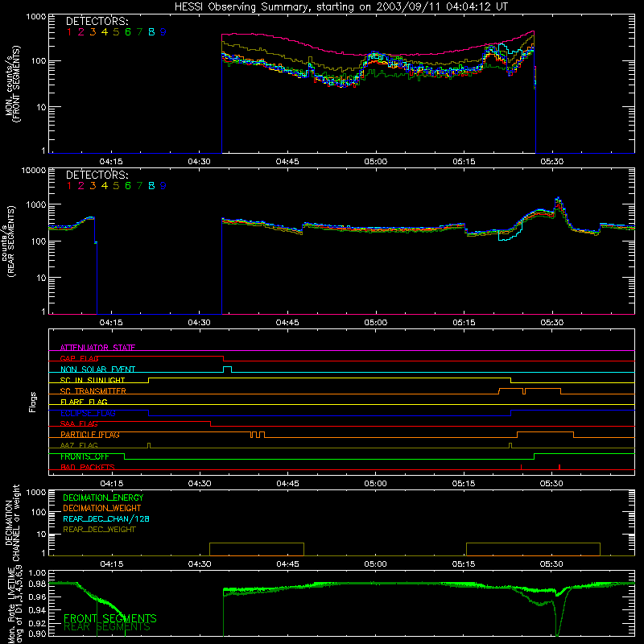Click DETECTORS: label in front segments plot
The image size is (644, 644).
97,21
